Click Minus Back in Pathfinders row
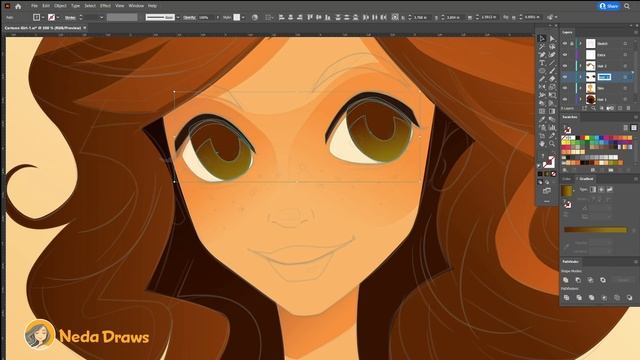The width and height of the screenshot is (640, 360). point(629,298)
